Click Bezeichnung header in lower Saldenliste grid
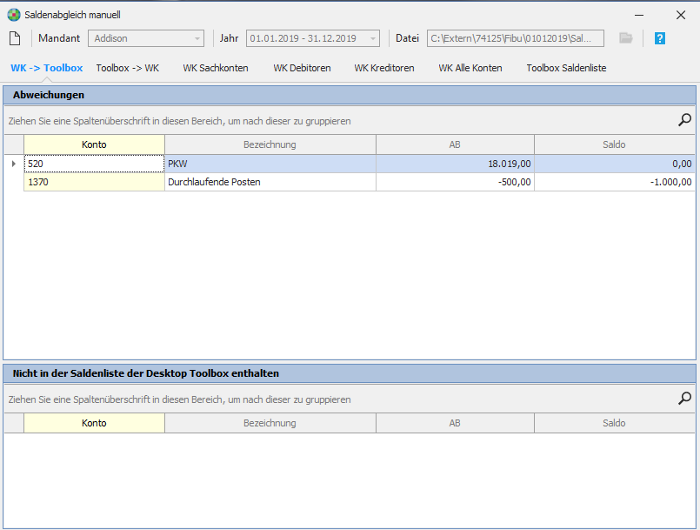This screenshot has height=530, width=700. click(270, 423)
